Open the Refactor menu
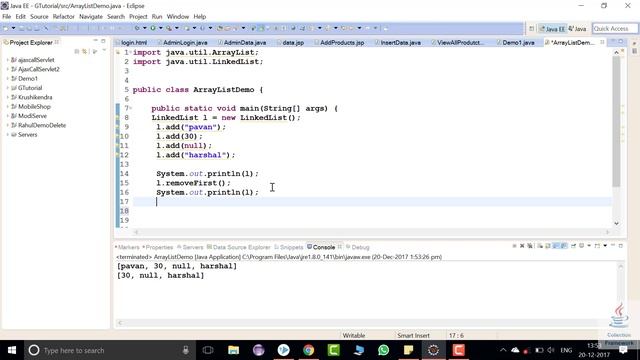 click(64, 16)
